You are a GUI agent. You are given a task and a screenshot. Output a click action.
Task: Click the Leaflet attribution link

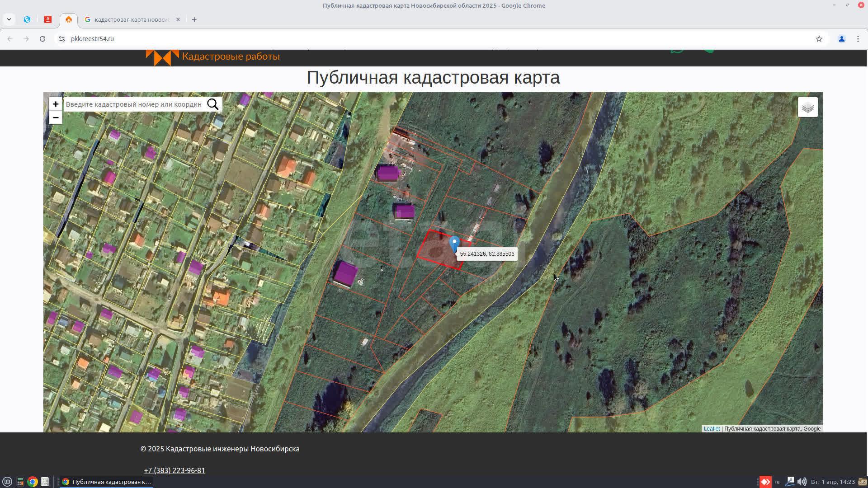pyautogui.click(x=711, y=429)
